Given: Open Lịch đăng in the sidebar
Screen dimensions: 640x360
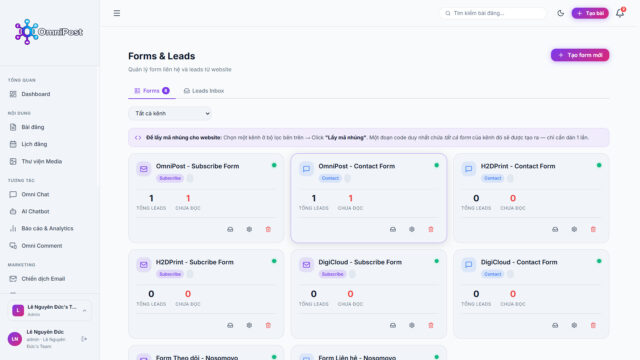Looking at the screenshot, I should pos(50,144).
